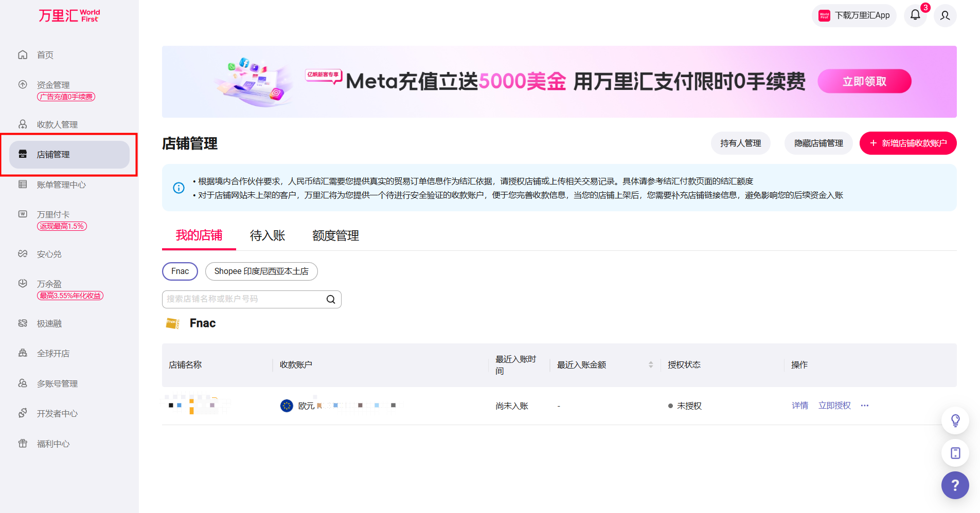Image resolution: width=980 pixels, height=513 pixels.
Task: Click the lightbulb suggestion floating icon
Action: 955,420
